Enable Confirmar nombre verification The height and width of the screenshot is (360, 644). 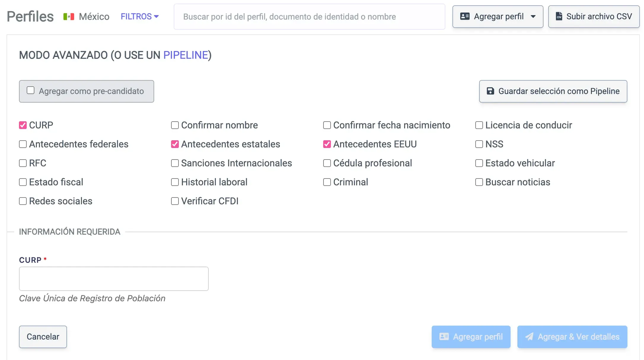coord(175,125)
